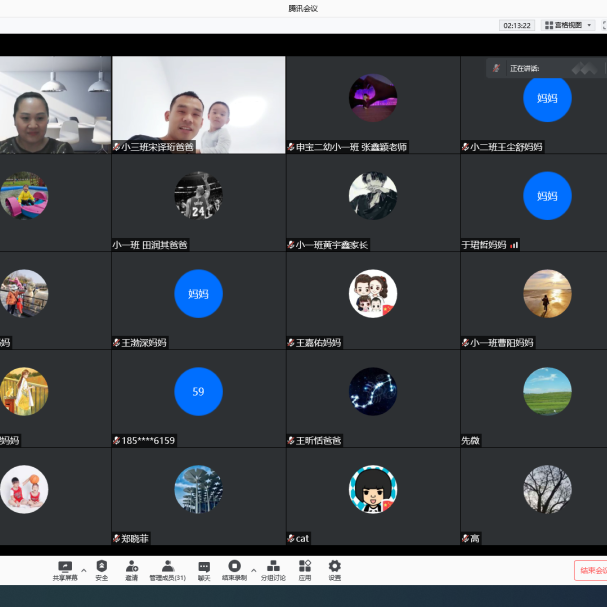Click the bare tree avatar of 高
Screen dimensions: 607x607
pos(547,489)
